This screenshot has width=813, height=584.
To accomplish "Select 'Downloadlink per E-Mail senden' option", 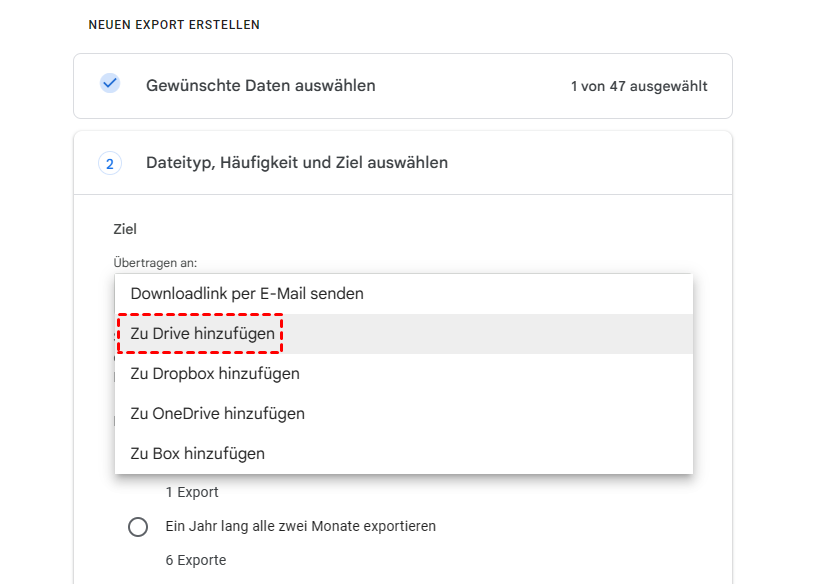I will click(247, 294).
